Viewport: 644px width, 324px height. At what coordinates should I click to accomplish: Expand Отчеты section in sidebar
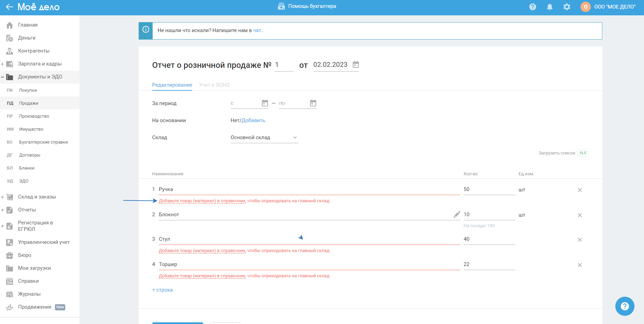[x=2, y=210]
